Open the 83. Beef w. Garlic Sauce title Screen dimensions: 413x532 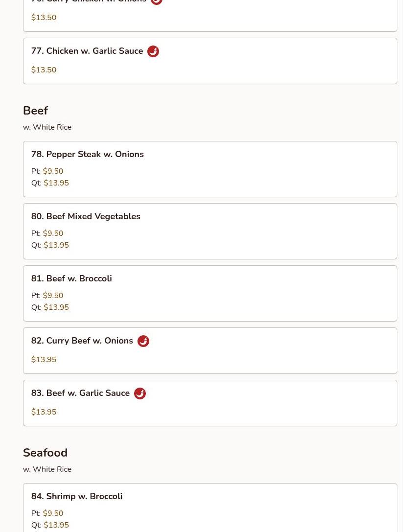(x=80, y=393)
